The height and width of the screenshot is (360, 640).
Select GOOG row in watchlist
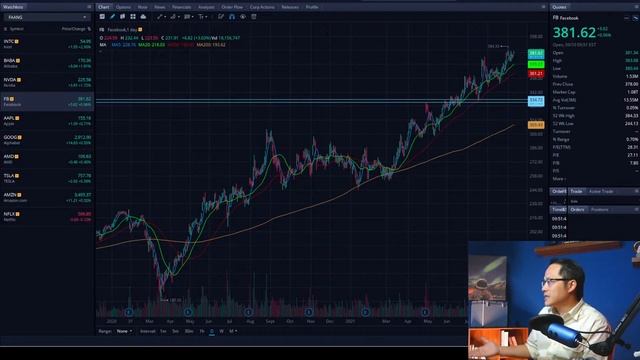pos(47,140)
